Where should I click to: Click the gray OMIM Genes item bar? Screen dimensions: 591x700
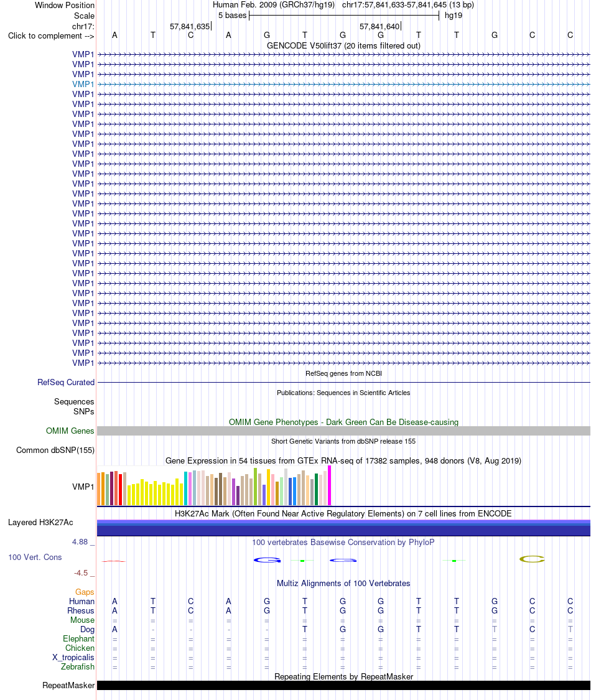(343, 431)
